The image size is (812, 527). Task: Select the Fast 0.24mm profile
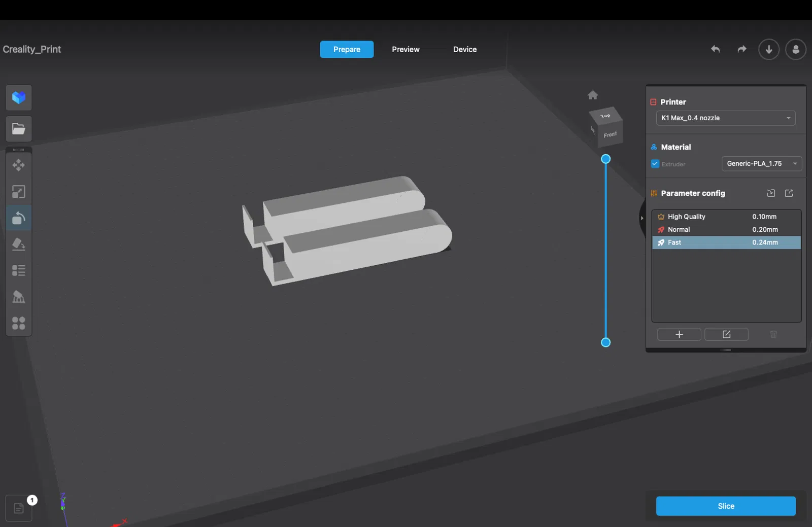point(726,242)
